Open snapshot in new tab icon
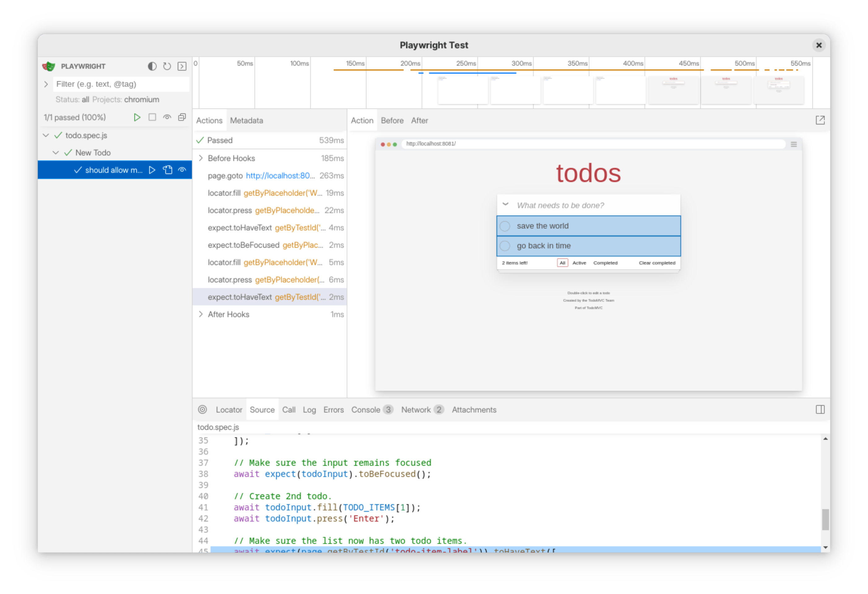Viewport: 868px width, 594px height. (820, 120)
